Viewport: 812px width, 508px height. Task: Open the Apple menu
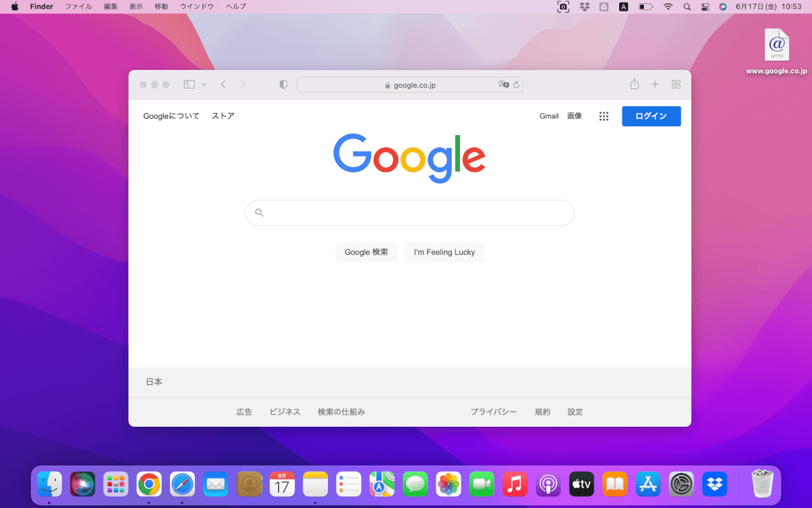click(15, 6)
